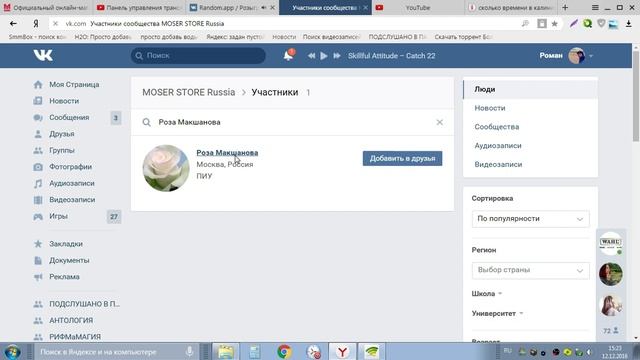Viewport: 640px width, 360px height.
Task: Click Добавить в друзья button
Action: tap(402, 158)
